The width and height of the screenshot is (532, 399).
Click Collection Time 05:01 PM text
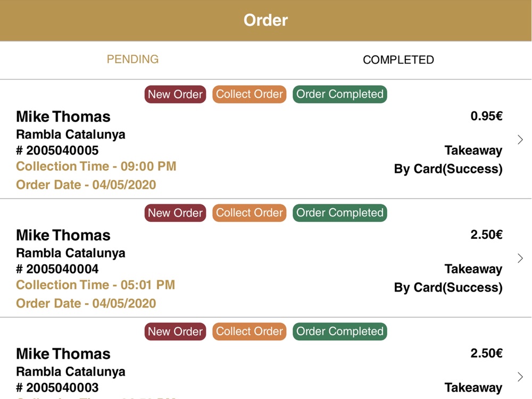[95, 285]
